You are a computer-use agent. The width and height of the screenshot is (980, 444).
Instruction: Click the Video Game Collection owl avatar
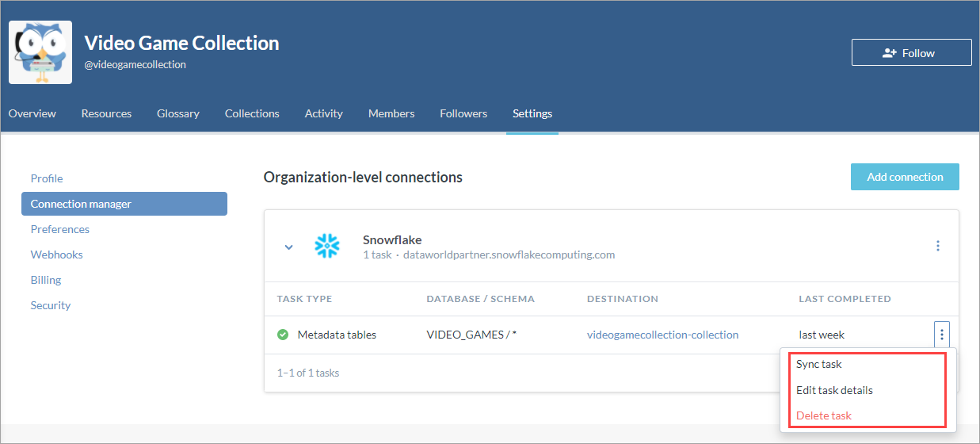[40, 52]
